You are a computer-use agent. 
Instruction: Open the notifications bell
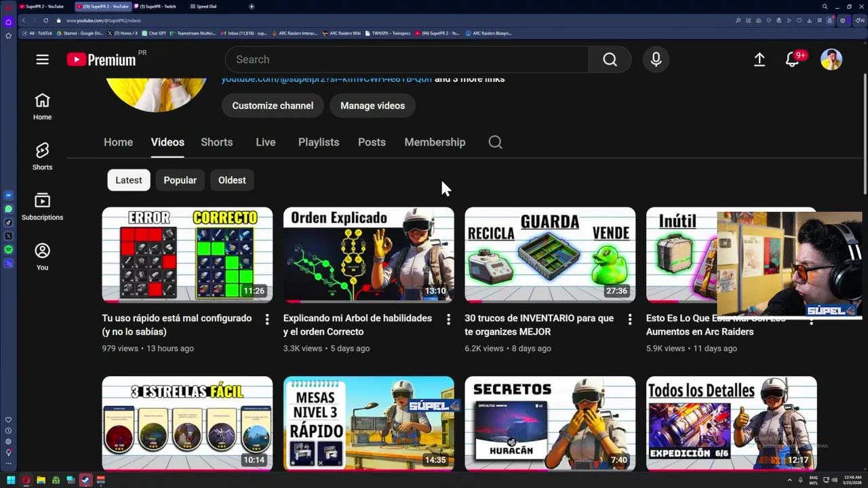[x=792, y=60]
